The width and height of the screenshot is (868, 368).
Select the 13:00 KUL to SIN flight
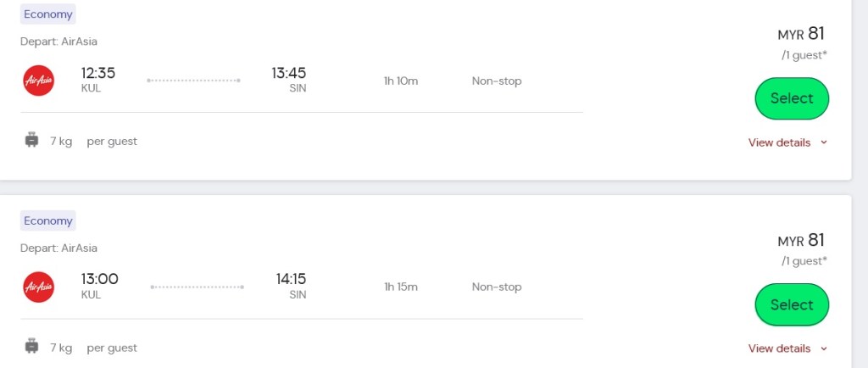(x=791, y=304)
